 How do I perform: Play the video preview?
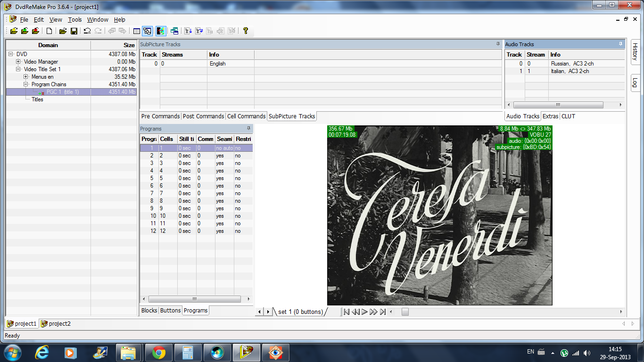tap(364, 312)
